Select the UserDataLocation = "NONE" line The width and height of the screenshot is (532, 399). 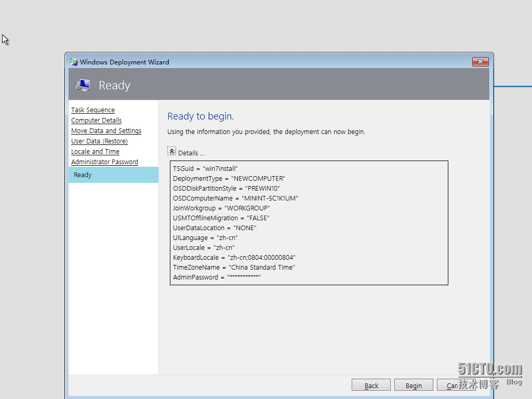(x=215, y=228)
